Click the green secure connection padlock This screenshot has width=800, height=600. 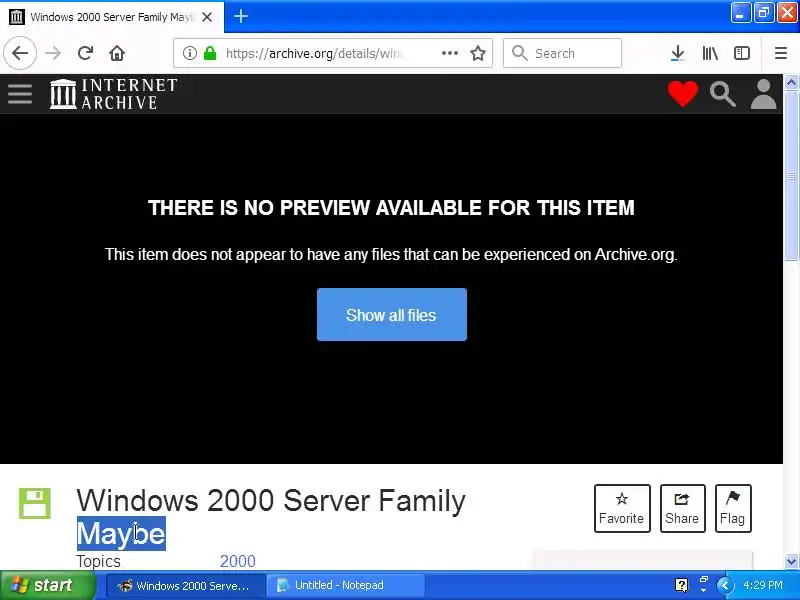(x=210, y=53)
